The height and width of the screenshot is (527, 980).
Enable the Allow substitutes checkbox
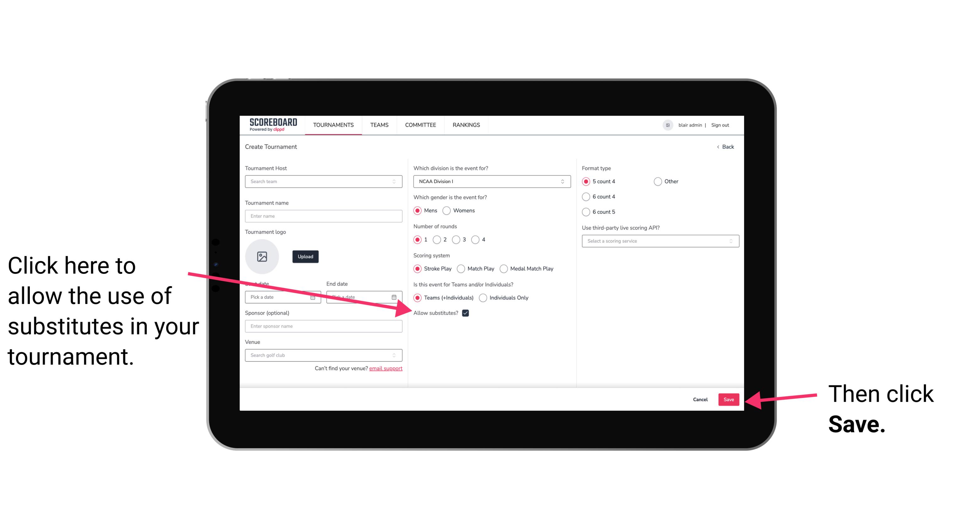[x=467, y=313]
